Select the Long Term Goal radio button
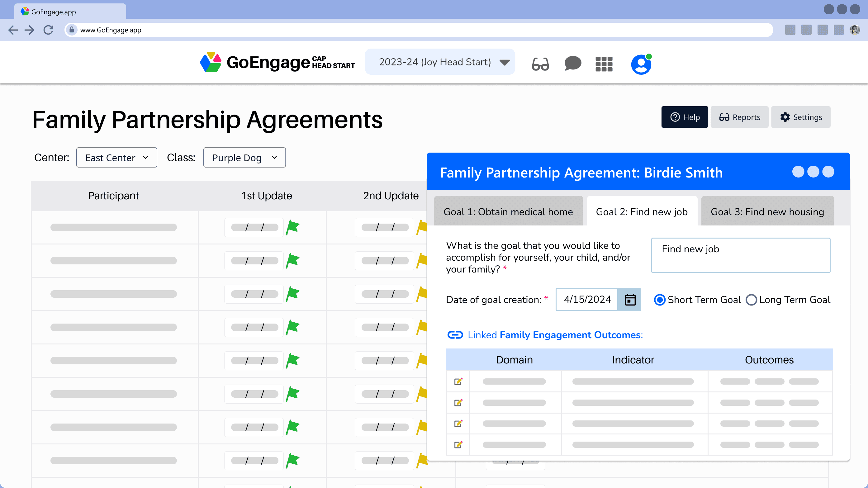868x488 pixels. coord(751,300)
